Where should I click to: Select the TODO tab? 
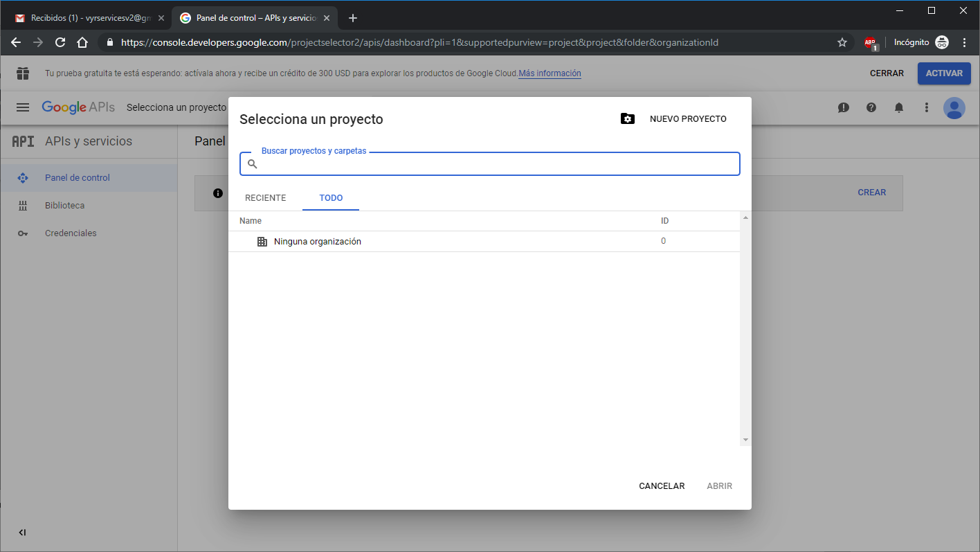click(331, 198)
